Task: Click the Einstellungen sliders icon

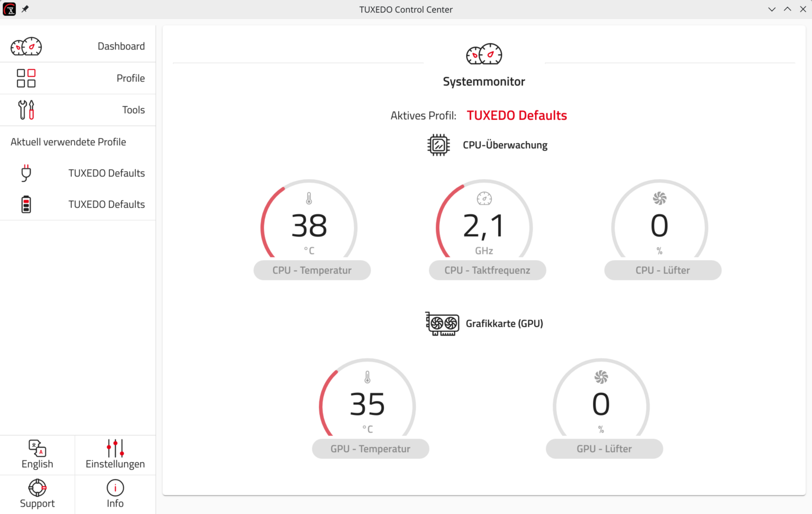Action: (115, 448)
